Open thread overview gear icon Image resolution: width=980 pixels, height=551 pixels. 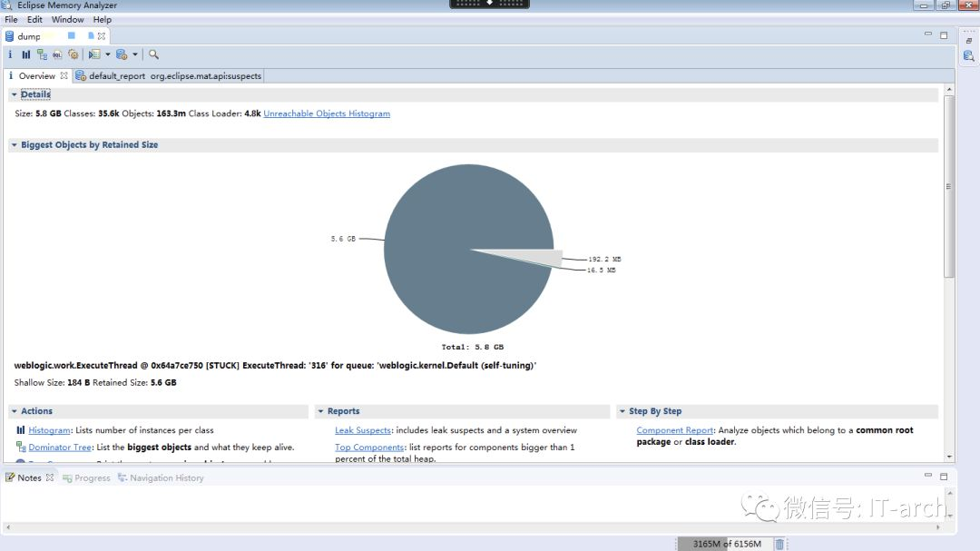[x=73, y=54]
